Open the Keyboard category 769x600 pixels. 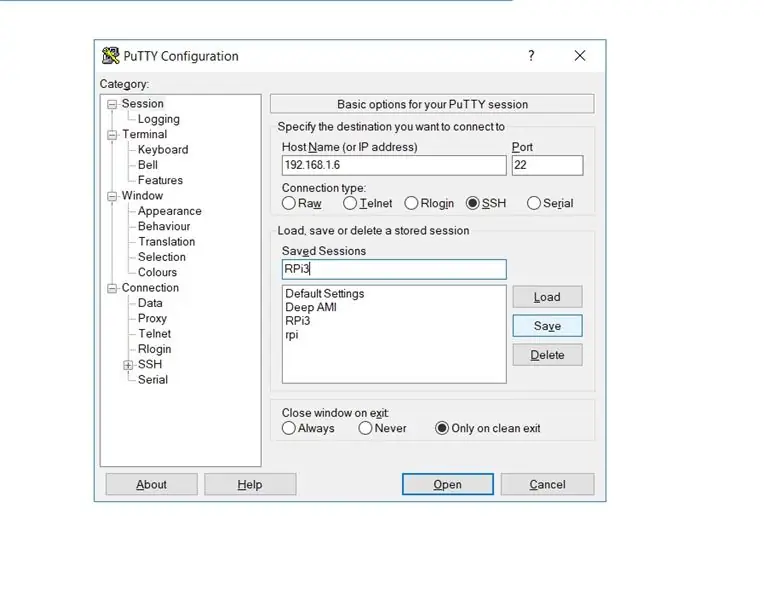pos(163,150)
